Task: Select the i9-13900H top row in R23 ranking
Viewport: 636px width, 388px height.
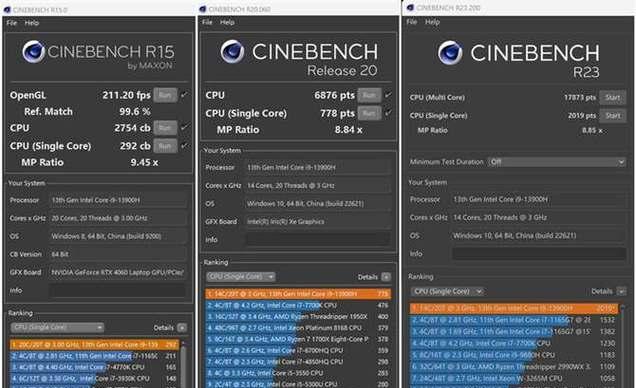Action: tap(514, 308)
